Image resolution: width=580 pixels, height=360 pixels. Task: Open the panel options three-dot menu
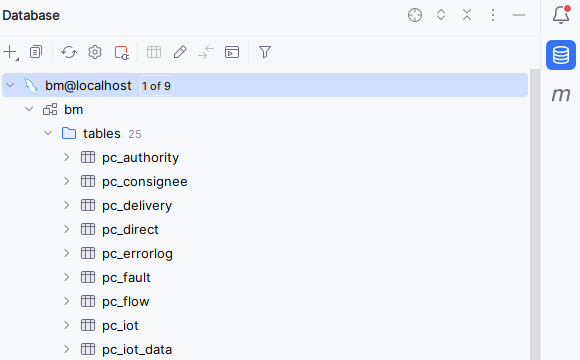[493, 15]
